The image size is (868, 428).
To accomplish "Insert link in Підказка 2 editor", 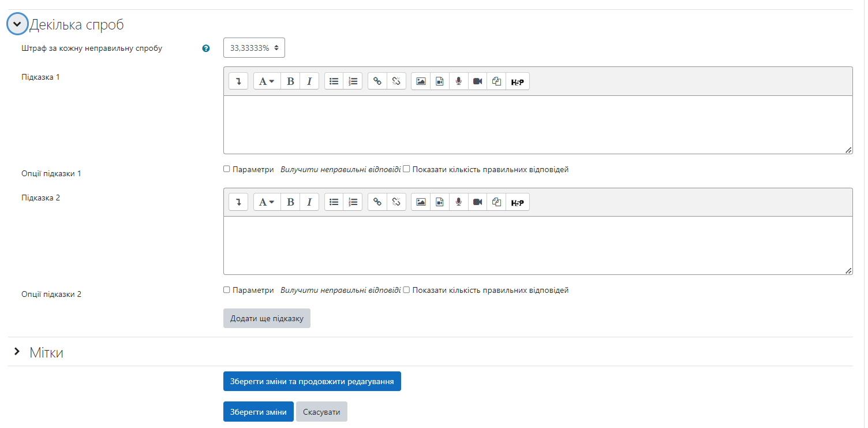I will [x=377, y=202].
